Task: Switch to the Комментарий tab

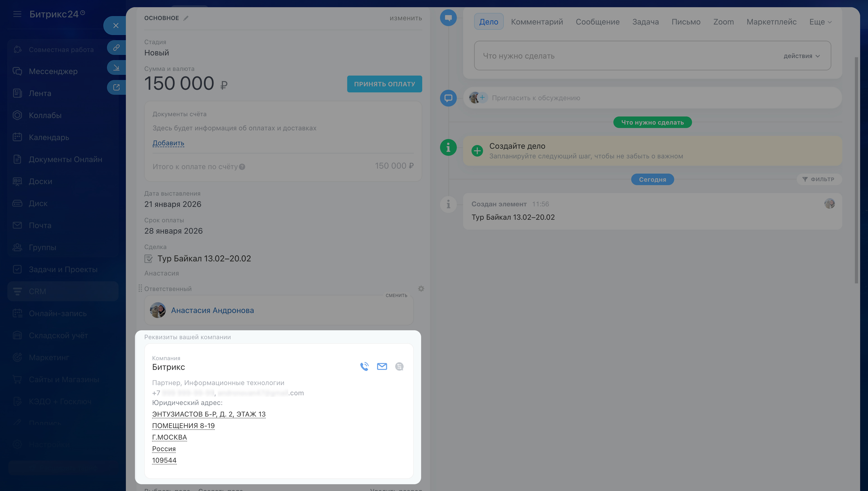Action: [x=537, y=22]
